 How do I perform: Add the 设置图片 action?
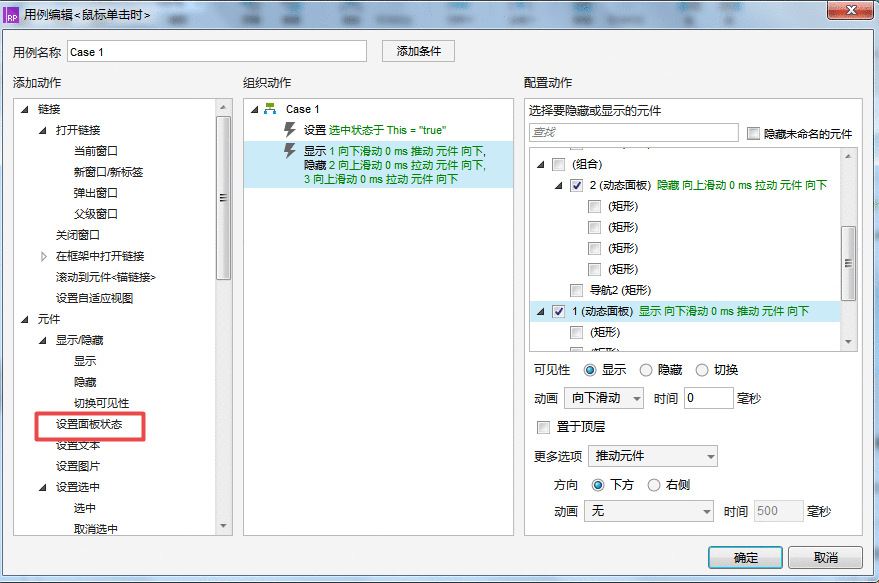tap(78, 466)
